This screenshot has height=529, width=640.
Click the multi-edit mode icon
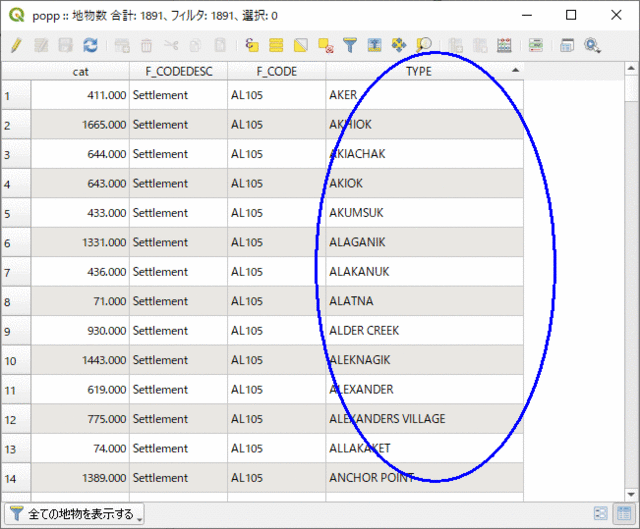[41, 45]
